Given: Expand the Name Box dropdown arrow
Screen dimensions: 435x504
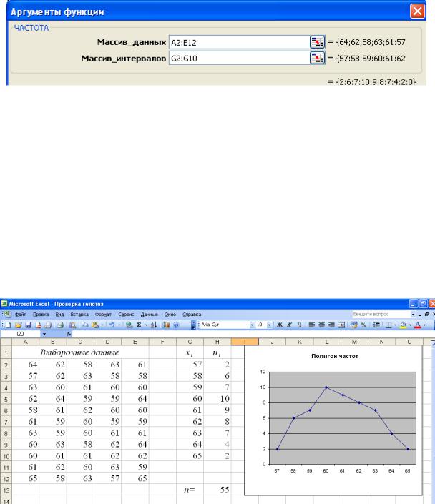Looking at the screenshot, I should [x=44, y=334].
